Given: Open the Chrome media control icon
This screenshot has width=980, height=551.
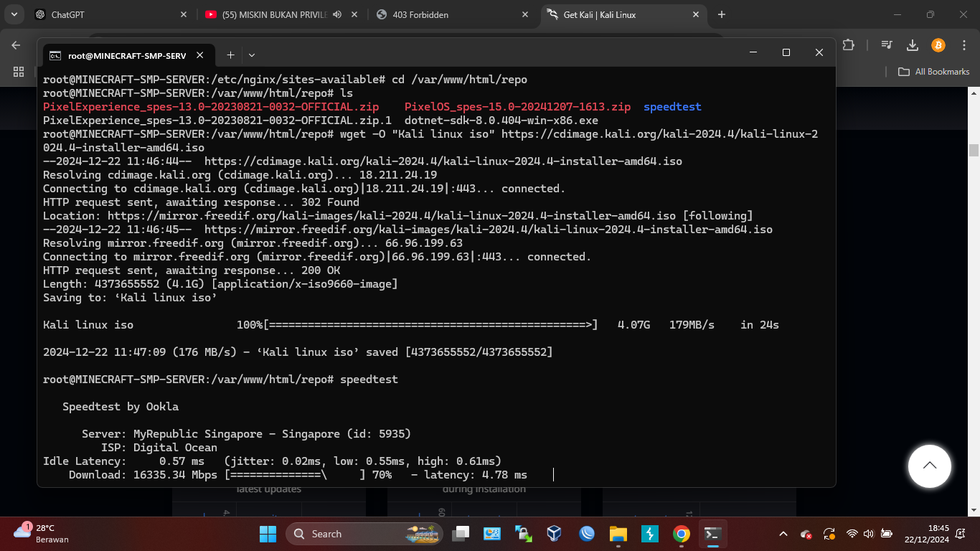Looking at the screenshot, I should 887,45.
